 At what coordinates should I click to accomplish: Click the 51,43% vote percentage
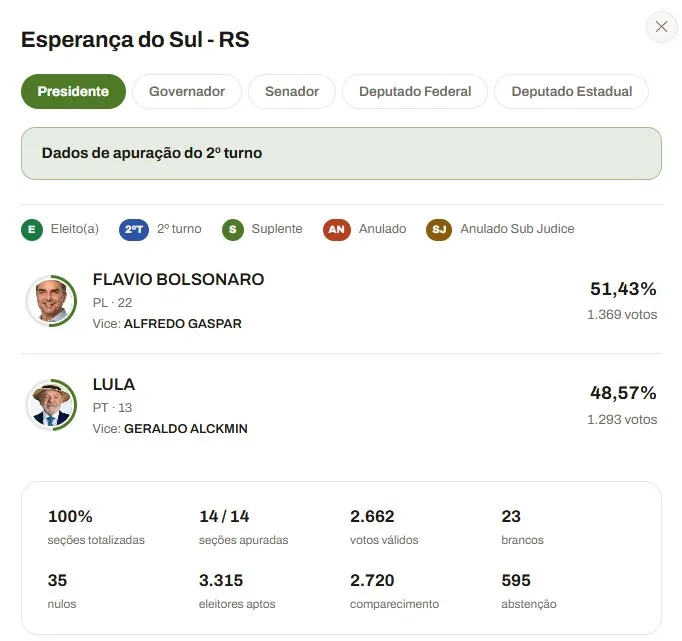click(x=623, y=289)
